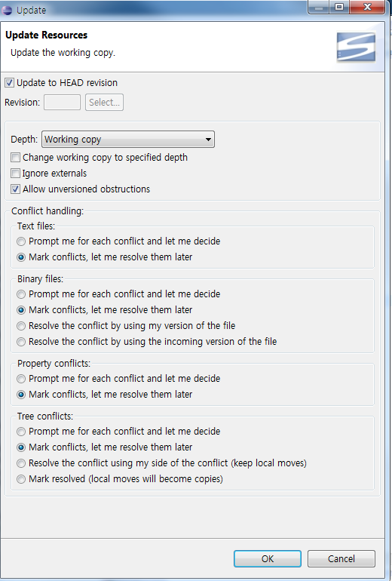
Task: Check the Ignore externals box
Action: [15, 174]
